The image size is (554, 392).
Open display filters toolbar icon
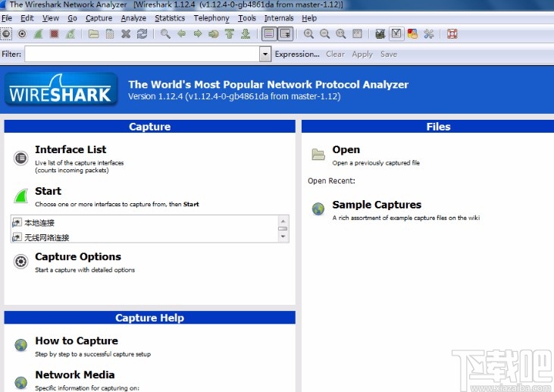point(396,34)
